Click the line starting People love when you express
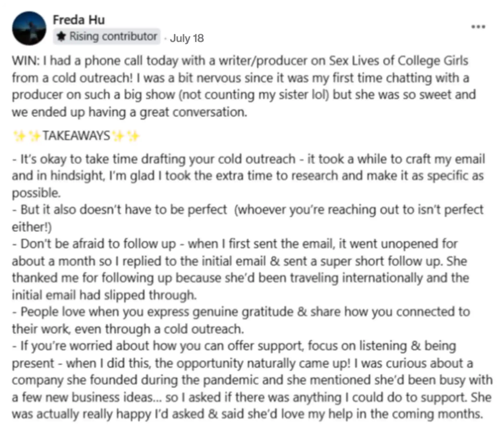The height and width of the screenshot is (430, 504). point(241,312)
